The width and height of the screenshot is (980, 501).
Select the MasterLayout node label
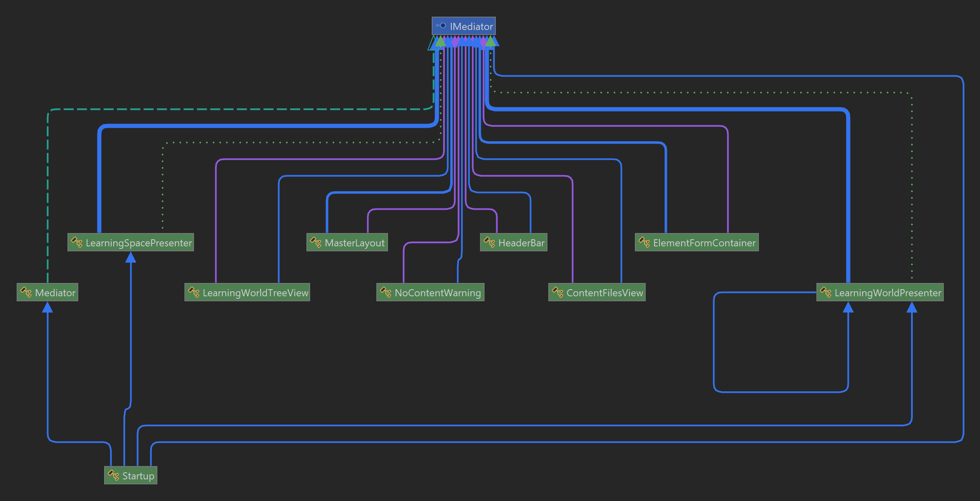(354, 243)
